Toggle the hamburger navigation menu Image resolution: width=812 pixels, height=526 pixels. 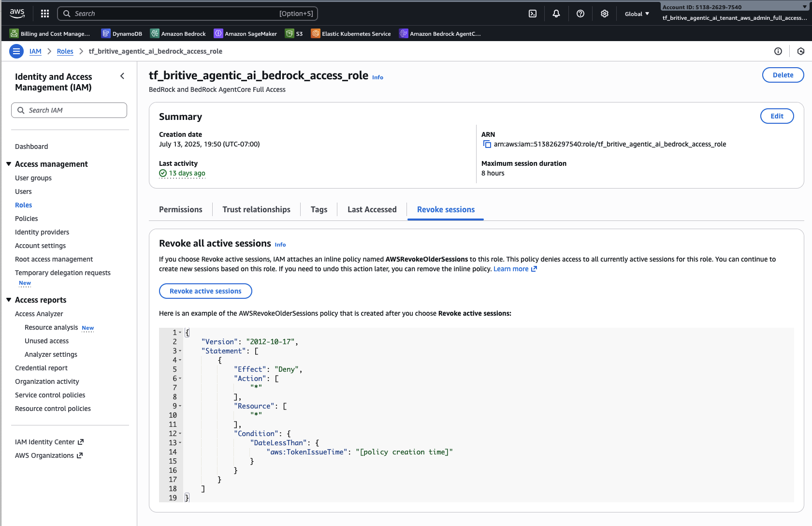click(16, 51)
